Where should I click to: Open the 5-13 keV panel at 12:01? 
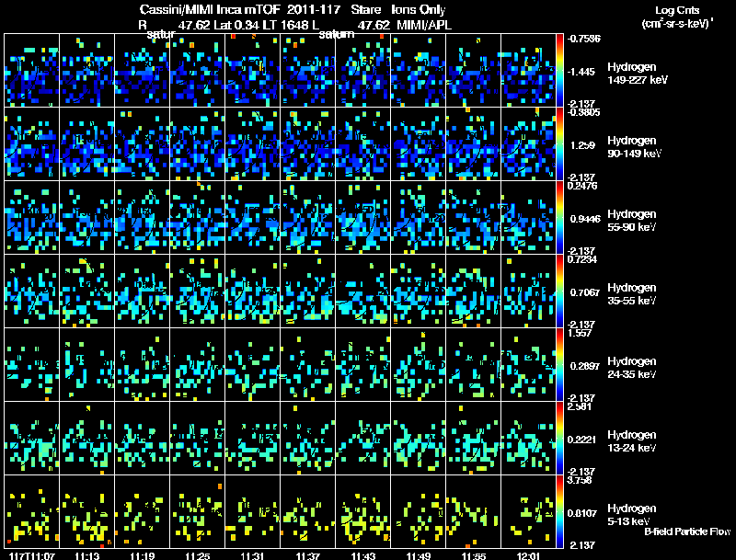[x=528, y=511]
